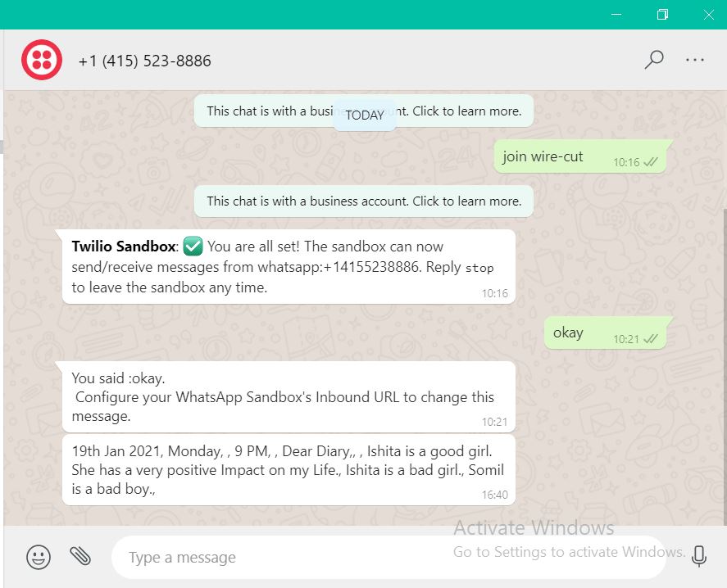This screenshot has height=588, width=727.
Task: Open contact info for +1 (415) 523-8886
Action: tap(144, 61)
